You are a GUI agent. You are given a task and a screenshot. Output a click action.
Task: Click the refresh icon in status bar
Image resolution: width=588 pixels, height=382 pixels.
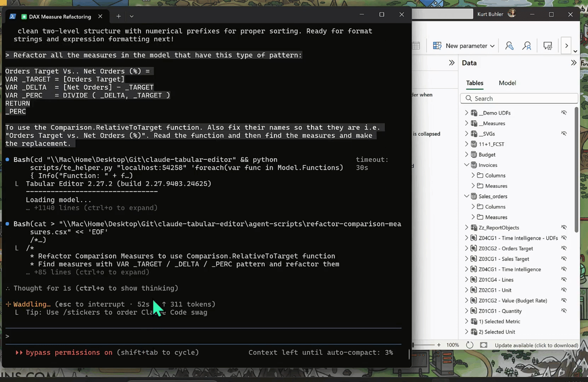469,345
